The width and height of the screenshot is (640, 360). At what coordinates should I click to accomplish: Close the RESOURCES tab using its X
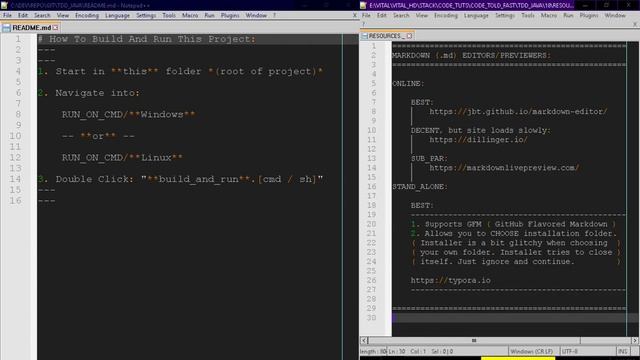(x=409, y=36)
